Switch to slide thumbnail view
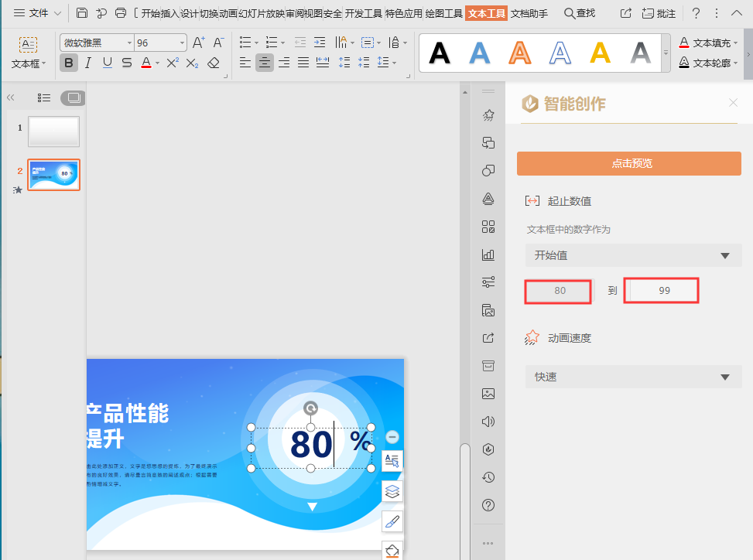Screen dimensions: 753x560 click(x=73, y=98)
